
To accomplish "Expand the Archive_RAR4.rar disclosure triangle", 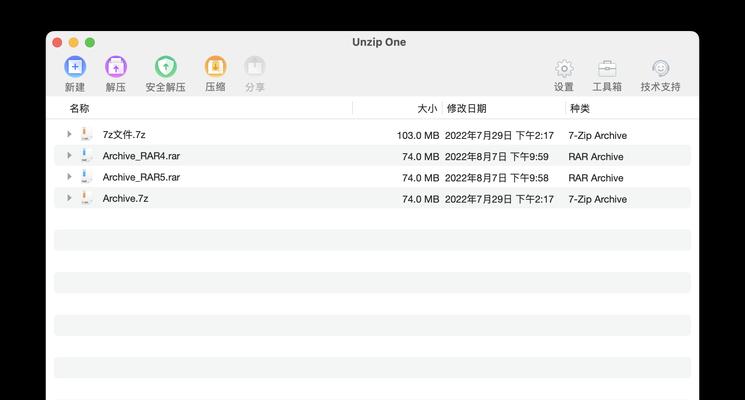I will click(69, 155).
